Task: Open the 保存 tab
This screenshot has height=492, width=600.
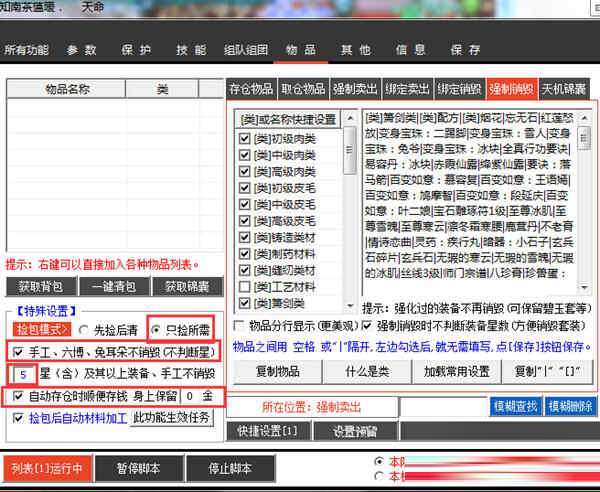Action: [x=465, y=50]
